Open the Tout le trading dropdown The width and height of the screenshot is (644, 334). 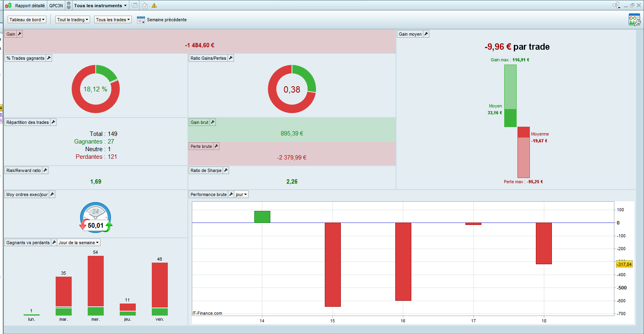[72, 20]
